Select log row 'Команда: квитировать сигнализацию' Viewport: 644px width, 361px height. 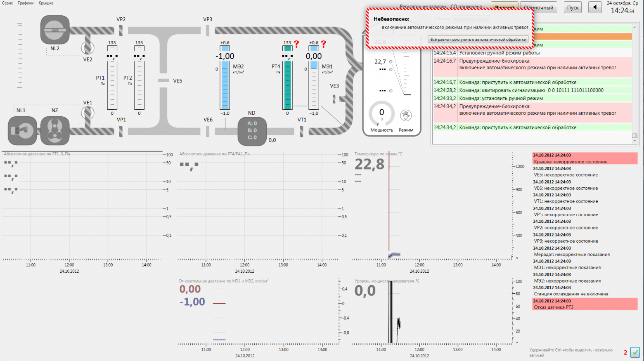[x=532, y=90]
